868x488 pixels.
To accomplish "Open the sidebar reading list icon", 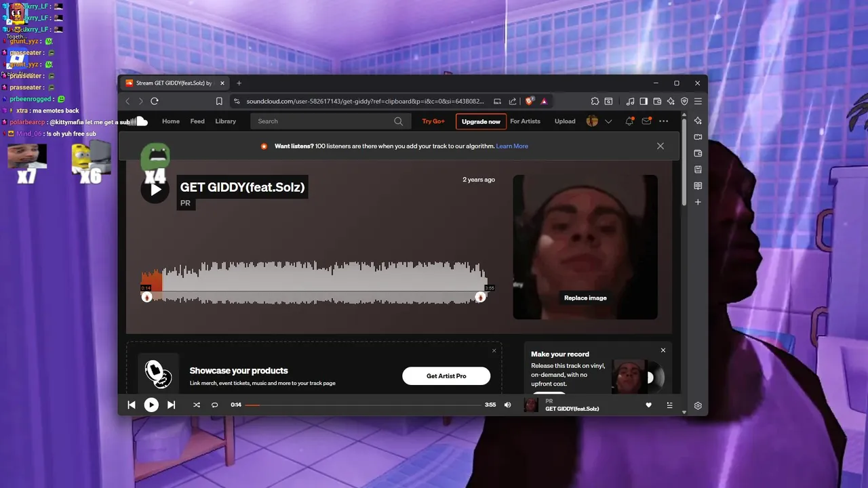I will tap(698, 186).
